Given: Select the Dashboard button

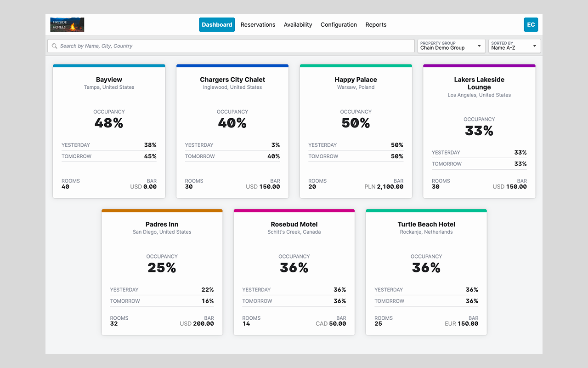Looking at the screenshot, I should pyautogui.click(x=217, y=25).
